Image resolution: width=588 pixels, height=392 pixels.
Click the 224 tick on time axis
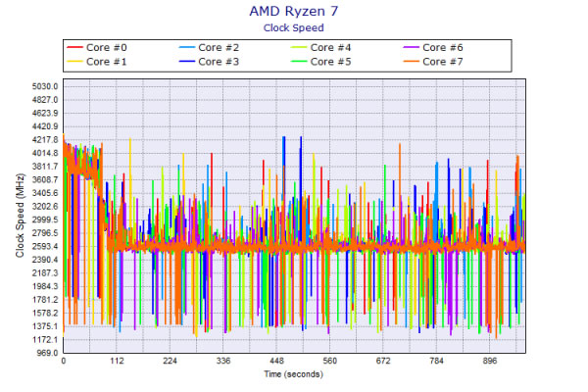[170, 361]
